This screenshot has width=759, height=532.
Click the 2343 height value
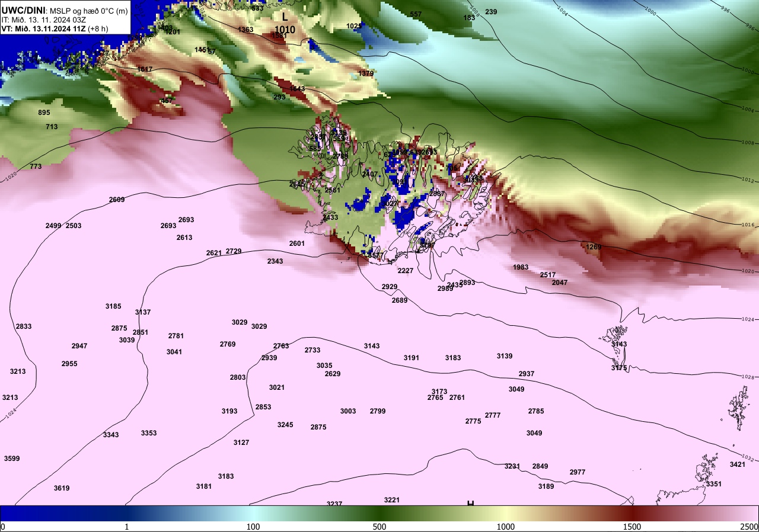click(x=275, y=261)
